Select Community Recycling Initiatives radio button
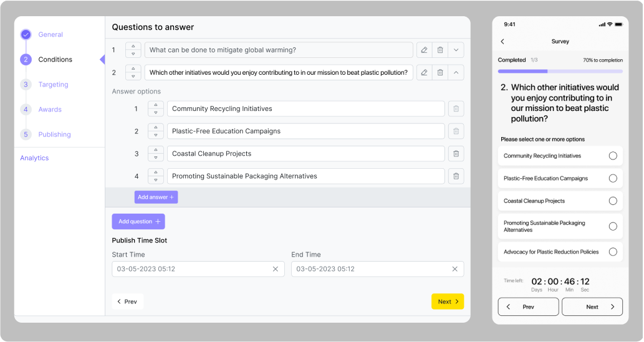The image size is (644, 342). tap(613, 156)
